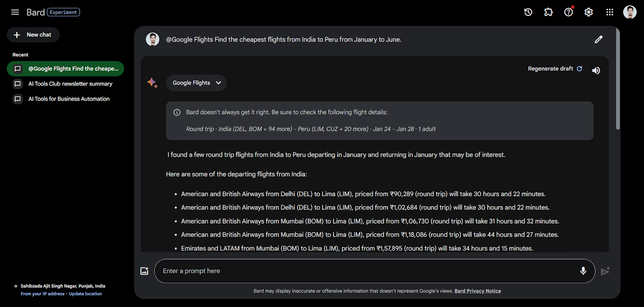Open the extensions puzzle icon
This screenshot has height=307, width=644.
point(548,12)
